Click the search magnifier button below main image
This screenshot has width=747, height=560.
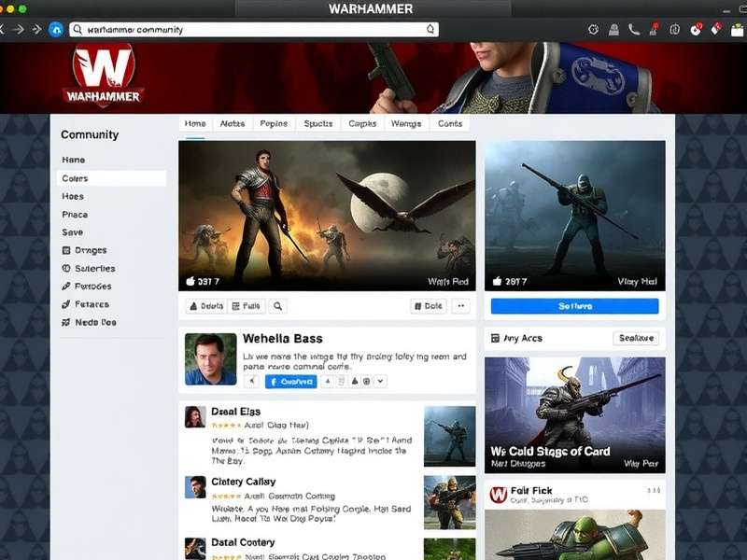click(277, 306)
